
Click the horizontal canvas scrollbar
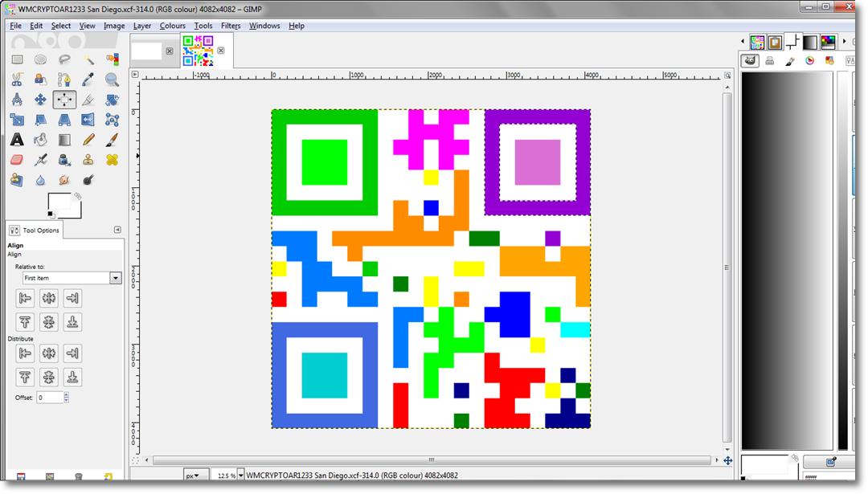pos(432,459)
